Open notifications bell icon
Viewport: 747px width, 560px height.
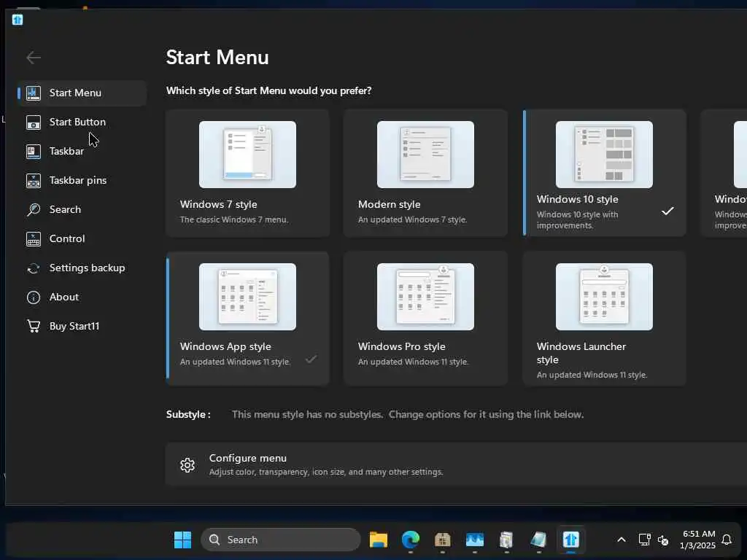(727, 540)
